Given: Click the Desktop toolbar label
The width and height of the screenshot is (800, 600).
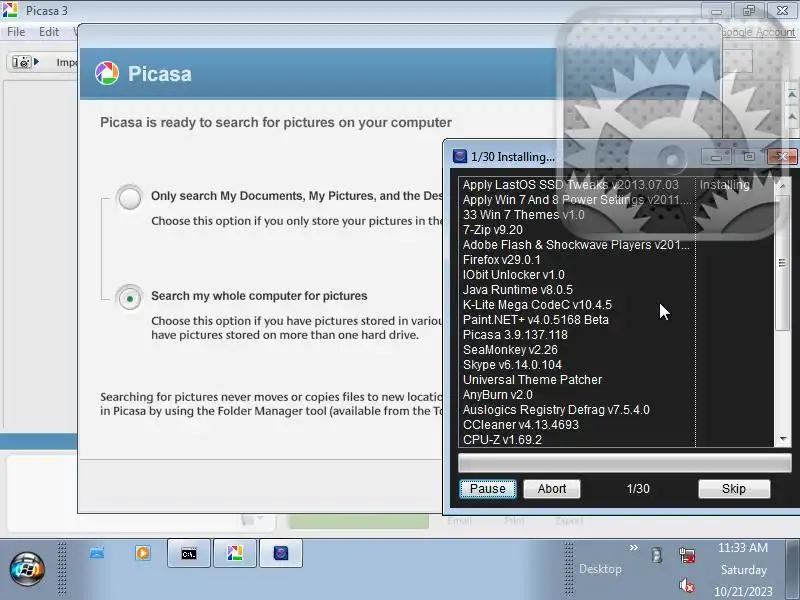Looking at the screenshot, I should [600, 569].
